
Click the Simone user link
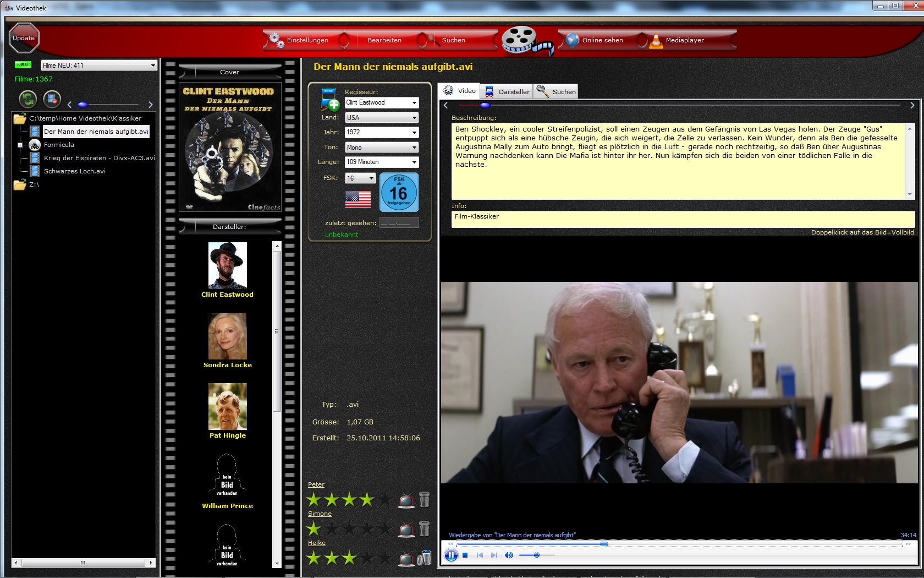[x=320, y=514]
